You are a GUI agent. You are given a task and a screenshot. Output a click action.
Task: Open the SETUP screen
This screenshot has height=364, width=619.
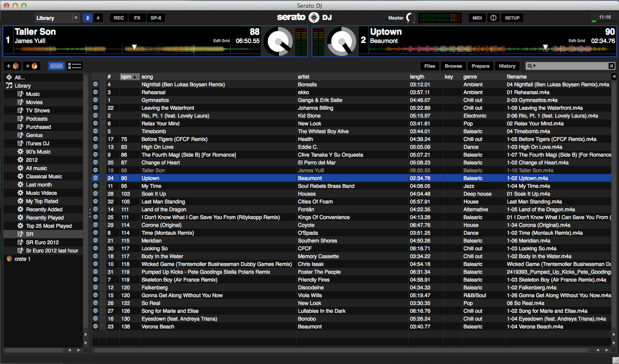(512, 18)
